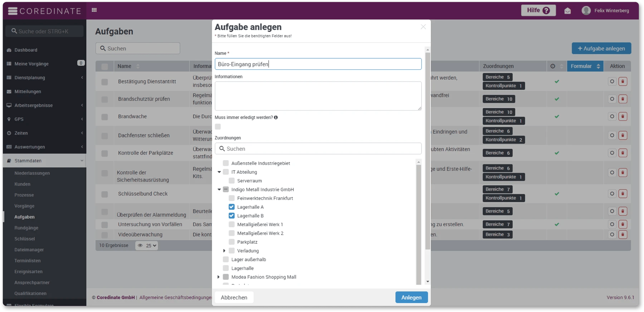Uncheck the Lagerhalle A checkbox
This screenshot has width=644, height=312.
tap(231, 207)
